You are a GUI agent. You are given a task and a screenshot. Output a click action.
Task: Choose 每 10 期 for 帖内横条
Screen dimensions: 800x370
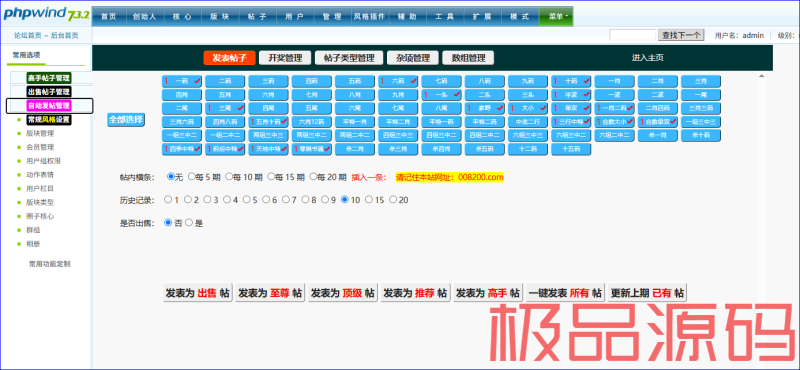[x=229, y=177]
